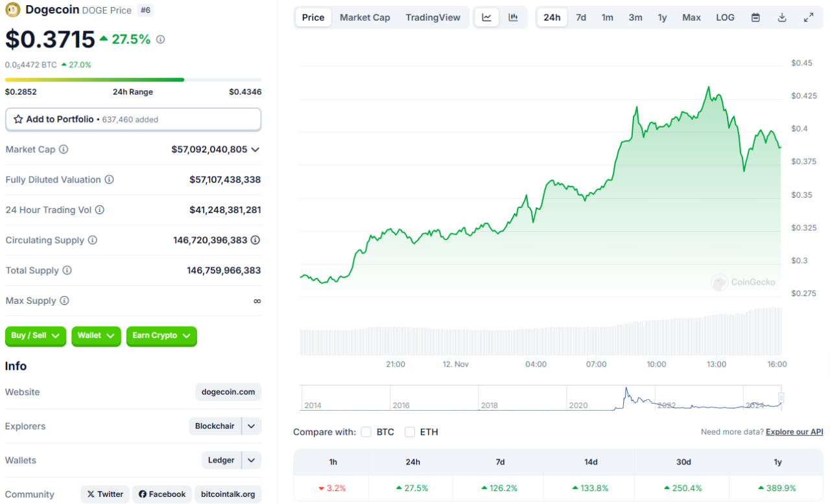830x504 pixels.
Task: Click the Add to Portfolio button
Action: tap(133, 119)
